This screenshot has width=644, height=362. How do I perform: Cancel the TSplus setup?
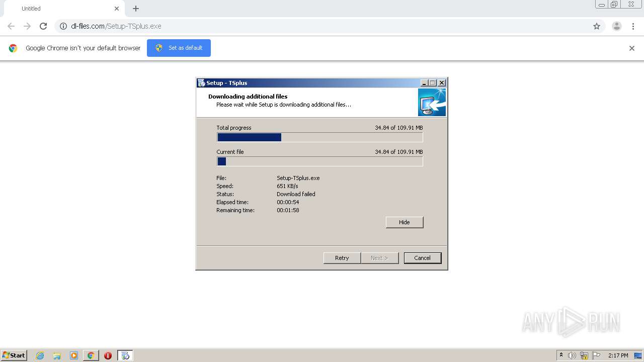tap(423, 258)
